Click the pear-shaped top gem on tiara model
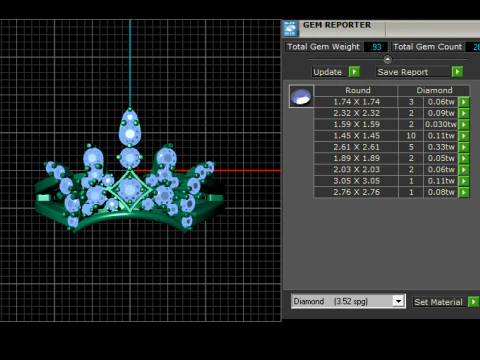This screenshot has width=480, height=360. click(x=130, y=128)
